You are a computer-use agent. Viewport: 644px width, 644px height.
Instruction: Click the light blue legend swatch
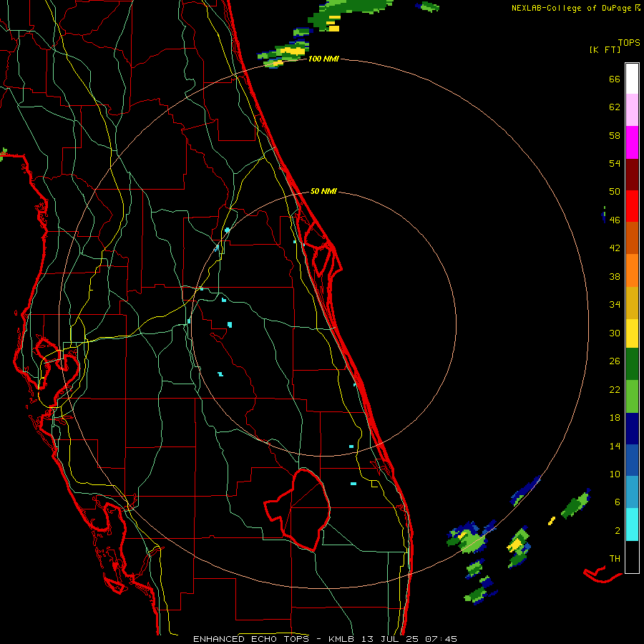[632, 492]
